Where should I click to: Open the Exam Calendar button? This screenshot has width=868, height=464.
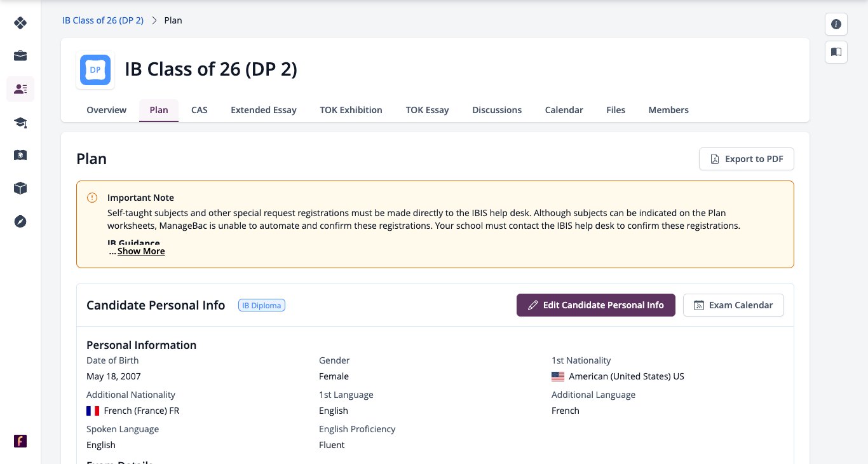click(733, 305)
